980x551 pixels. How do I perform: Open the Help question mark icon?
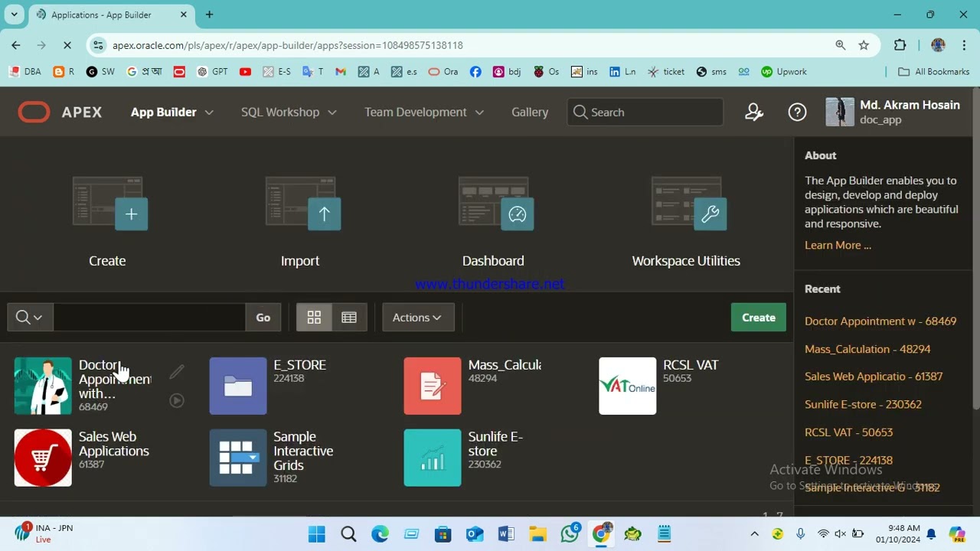pyautogui.click(x=797, y=112)
